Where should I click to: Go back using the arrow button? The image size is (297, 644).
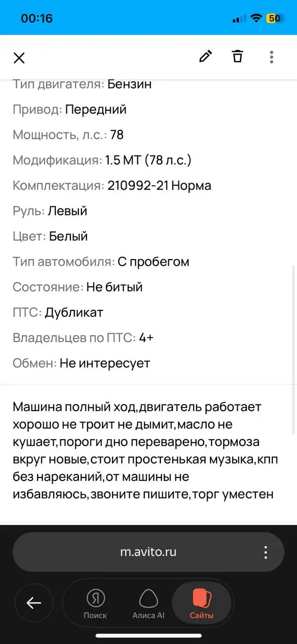34,603
